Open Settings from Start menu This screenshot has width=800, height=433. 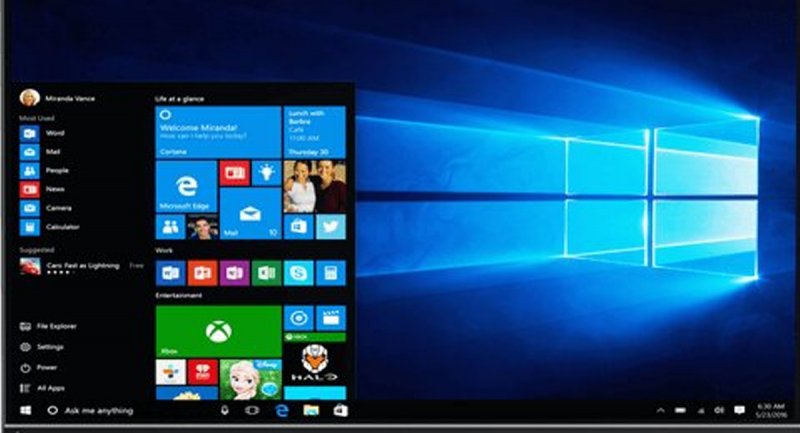click(41, 347)
